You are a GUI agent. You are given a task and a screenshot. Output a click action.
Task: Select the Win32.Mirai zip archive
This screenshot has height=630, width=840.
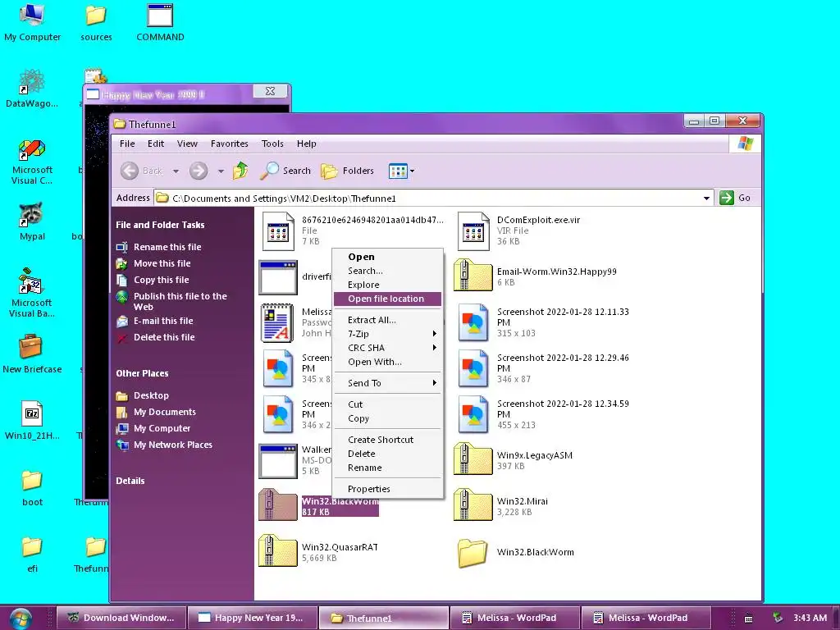[x=501, y=505]
